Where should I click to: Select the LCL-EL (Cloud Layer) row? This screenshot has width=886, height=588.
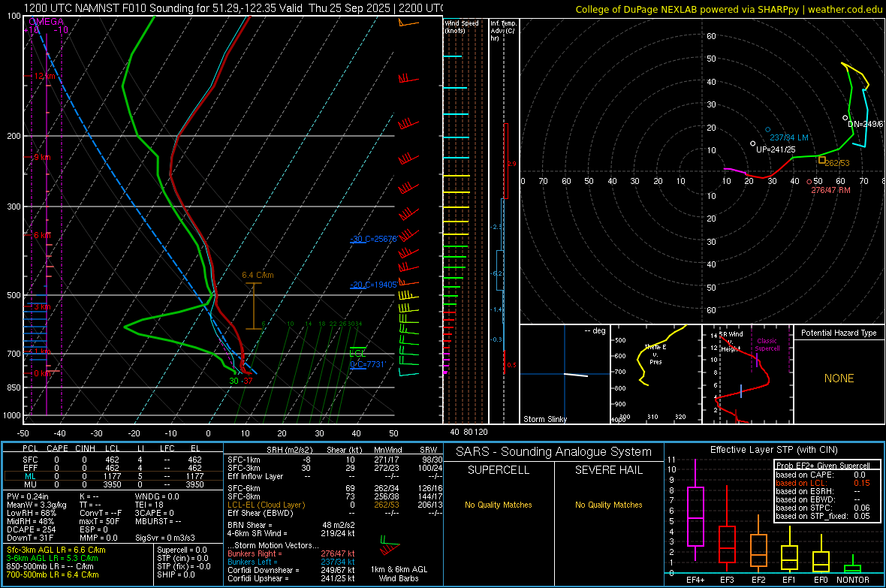[335, 505]
